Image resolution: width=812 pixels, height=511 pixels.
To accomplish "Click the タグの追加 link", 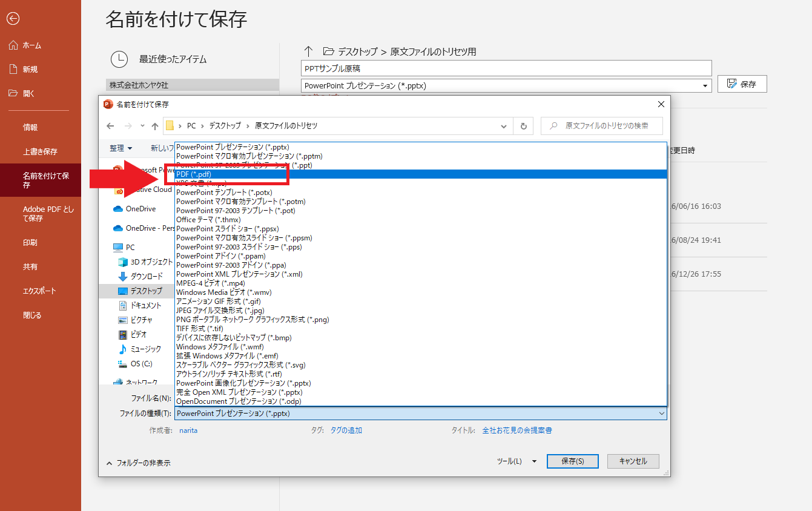I will (x=346, y=430).
